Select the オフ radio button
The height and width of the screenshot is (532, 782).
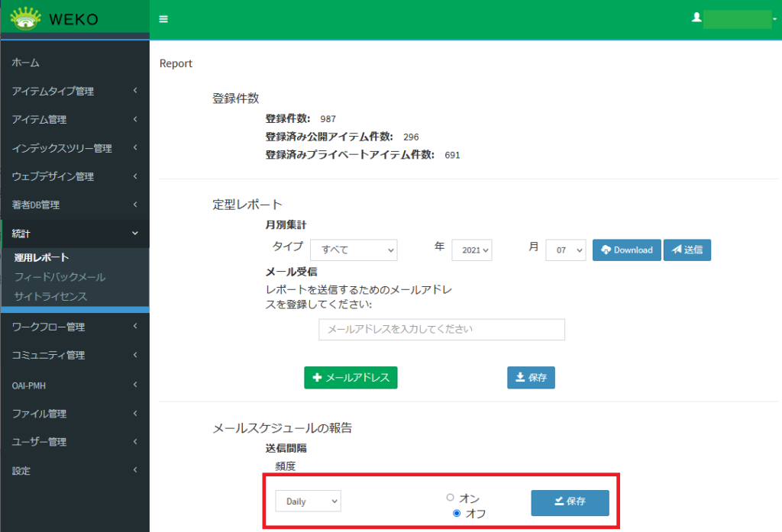coord(457,513)
